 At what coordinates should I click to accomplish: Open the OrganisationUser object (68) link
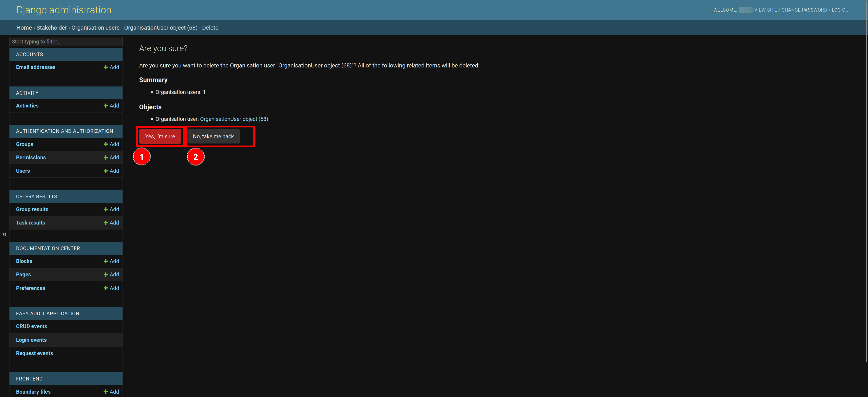tap(234, 119)
